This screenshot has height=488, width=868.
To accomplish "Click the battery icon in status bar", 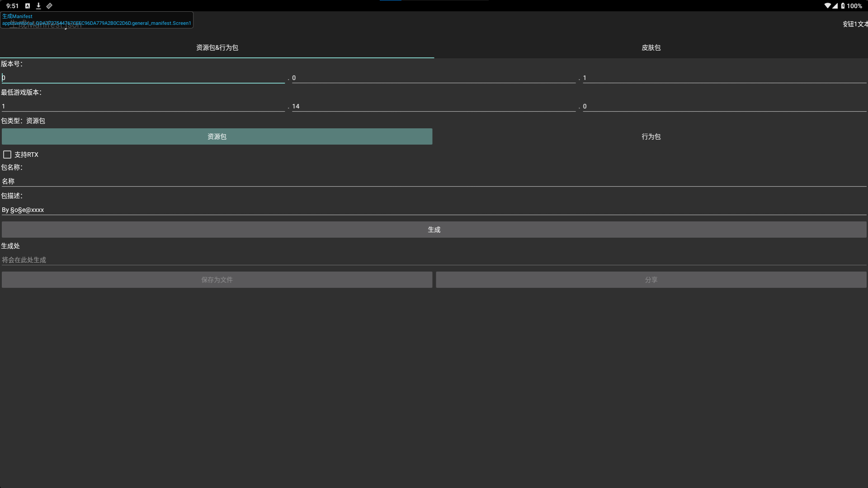I will [843, 6].
